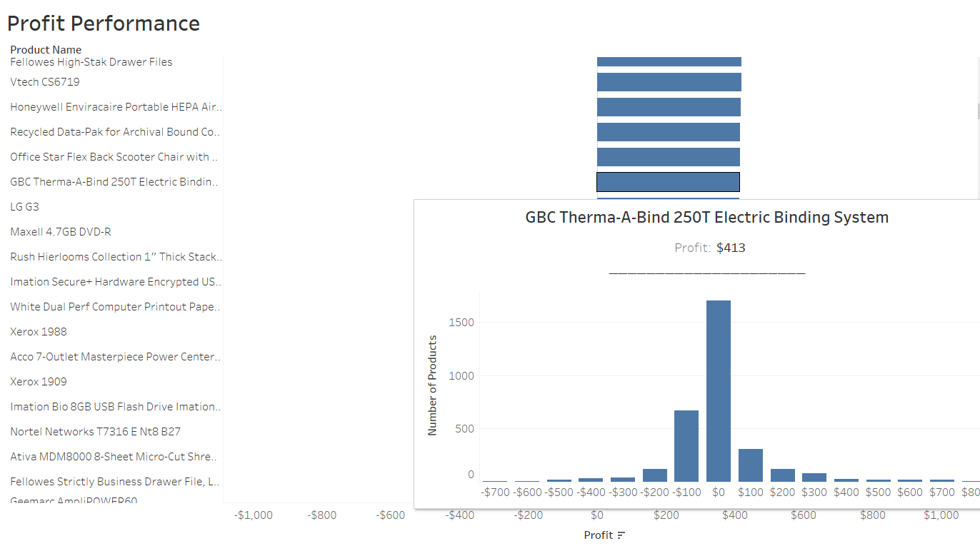Click the Profit Performance dashboard title

(104, 24)
